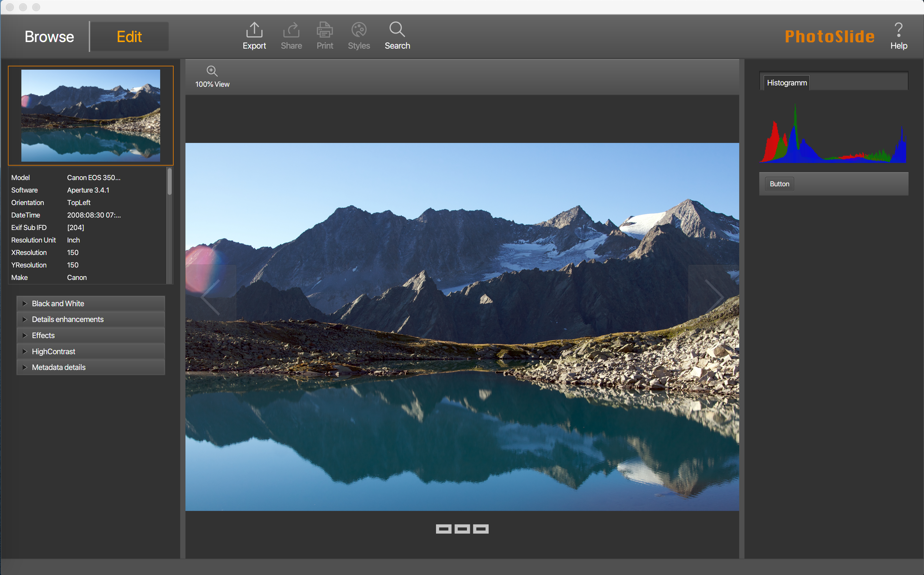Viewport: 924px width, 575px height.
Task: Switch to the Browse tab
Action: click(x=49, y=35)
